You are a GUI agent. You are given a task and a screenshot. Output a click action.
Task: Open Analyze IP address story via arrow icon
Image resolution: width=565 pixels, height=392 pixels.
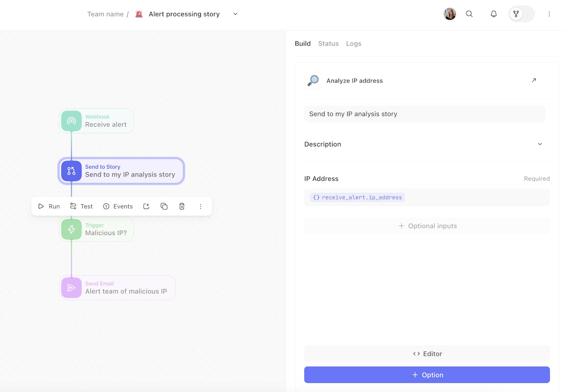pyautogui.click(x=534, y=80)
